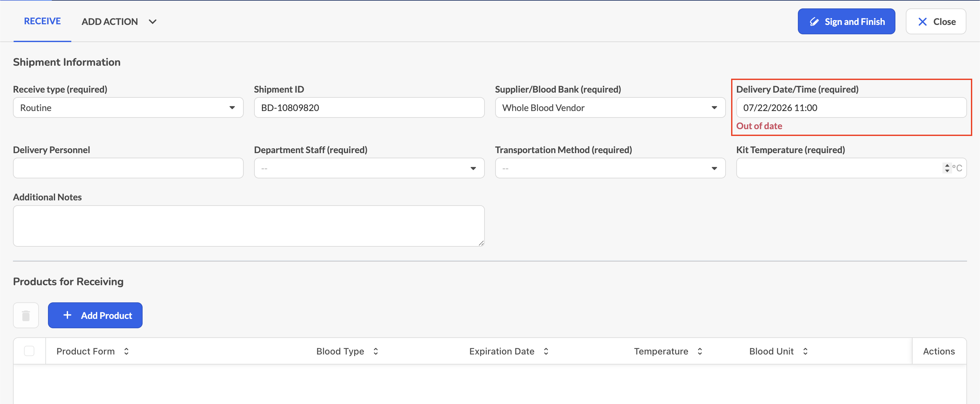Switch to the RECEIVE tab
The height and width of the screenshot is (404, 980).
(x=42, y=21)
